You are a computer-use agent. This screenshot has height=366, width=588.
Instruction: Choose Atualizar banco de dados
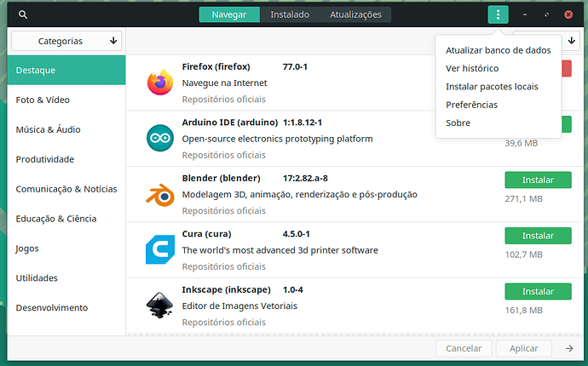point(498,50)
